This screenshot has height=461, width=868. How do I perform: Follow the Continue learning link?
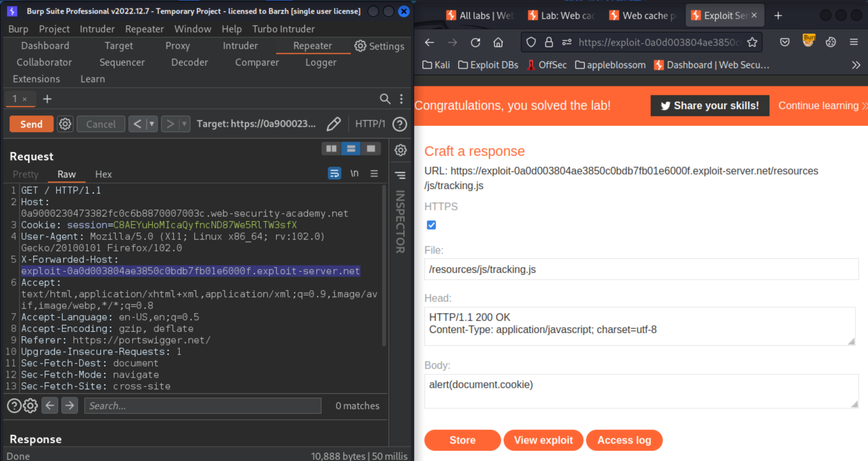(x=822, y=105)
